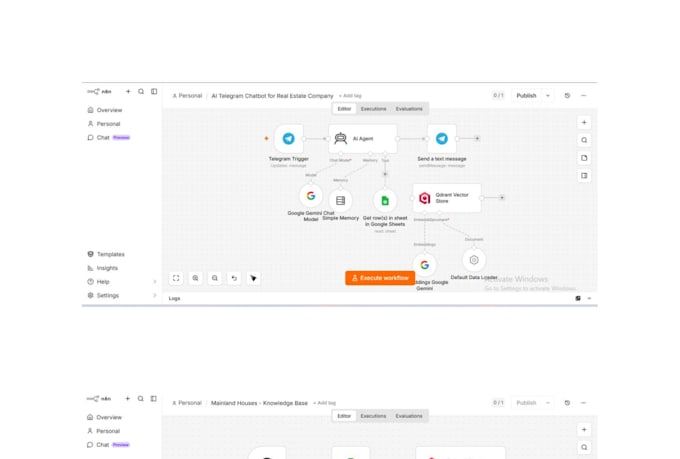Click the Logs label in top window
The width and height of the screenshot is (680, 459).
coord(174,298)
